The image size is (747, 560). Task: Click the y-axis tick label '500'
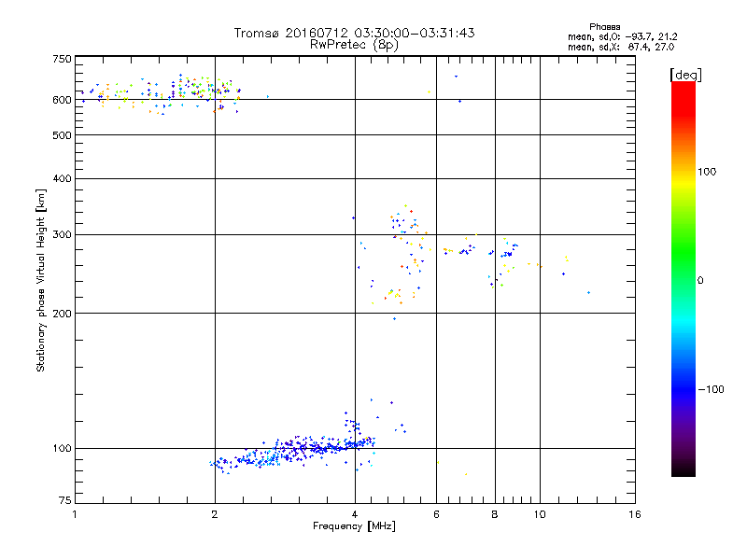(62, 135)
